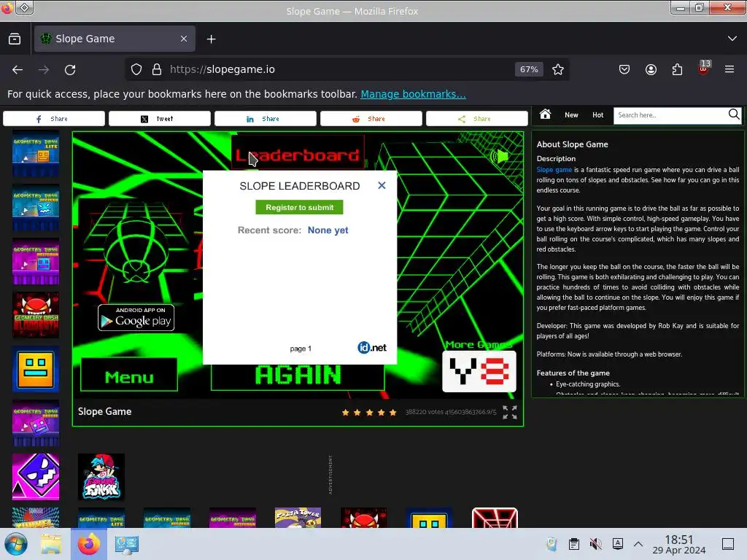Expand hidden system tray icons

(638, 544)
